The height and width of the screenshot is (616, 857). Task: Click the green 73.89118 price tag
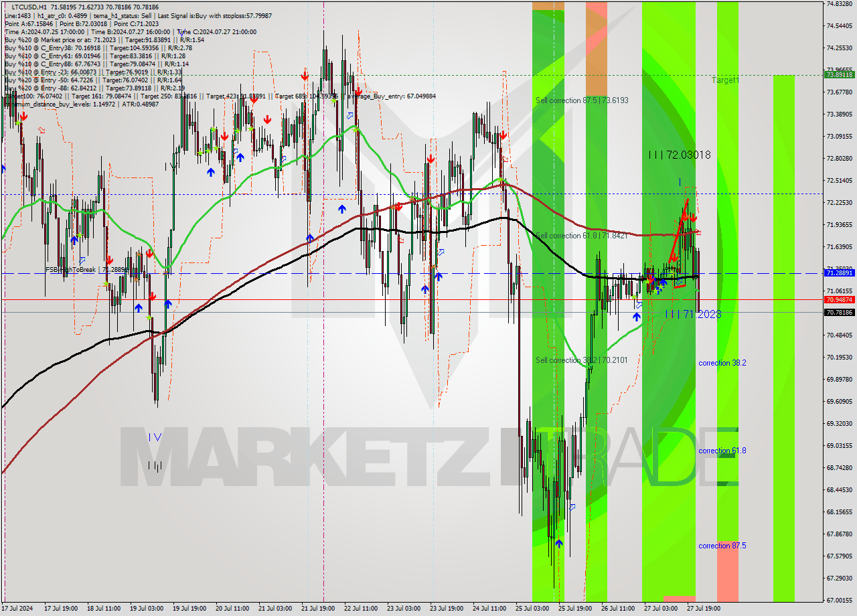[840, 75]
